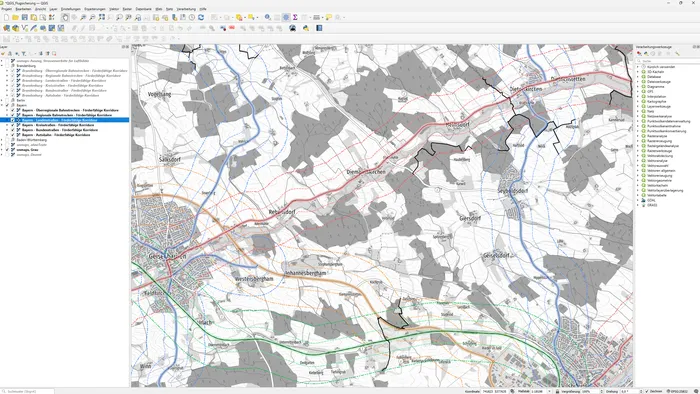This screenshot has height=394, width=700.
Task: Open the Verarbeitung menu
Action: pyautogui.click(x=186, y=9)
